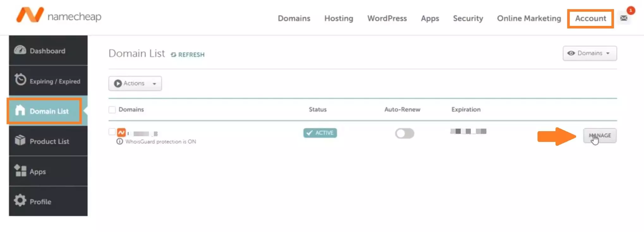Open Product List in sidebar
This screenshot has width=644, height=232.
pos(48,141)
